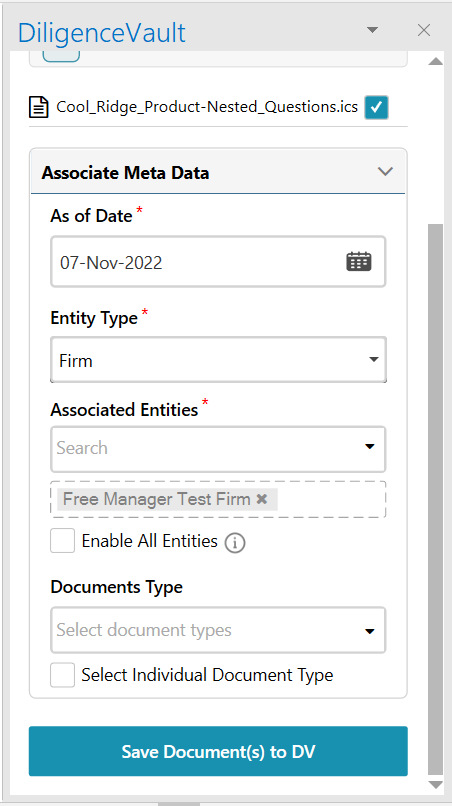Click the info icon beside Enable All Entities
The width and height of the screenshot is (452, 806).
point(234,543)
